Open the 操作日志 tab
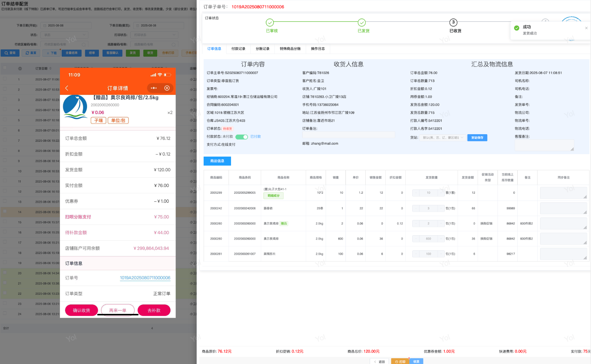This screenshot has height=364, width=591. pos(318,49)
